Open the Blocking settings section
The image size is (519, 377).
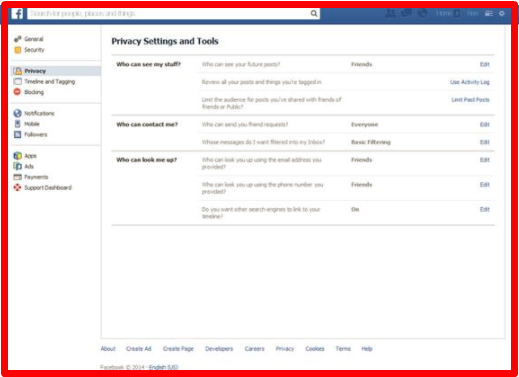click(34, 92)
